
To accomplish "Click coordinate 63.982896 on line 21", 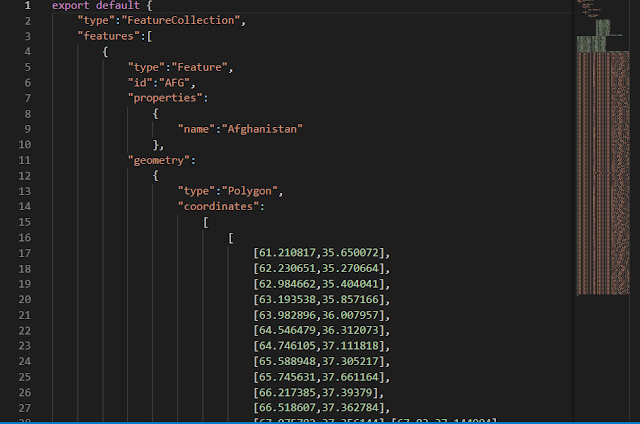I will pyautogui.click(x=287, y=315).
